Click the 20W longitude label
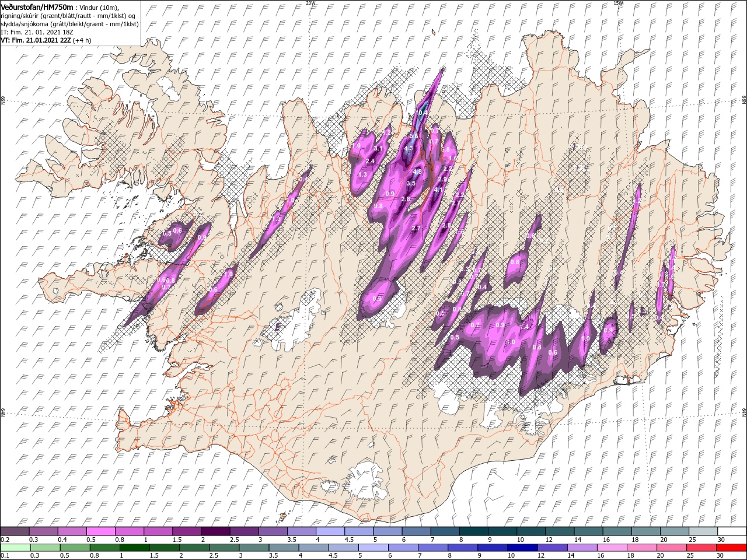The height and width of the screenshot is (560, 747). coord(311,3)
